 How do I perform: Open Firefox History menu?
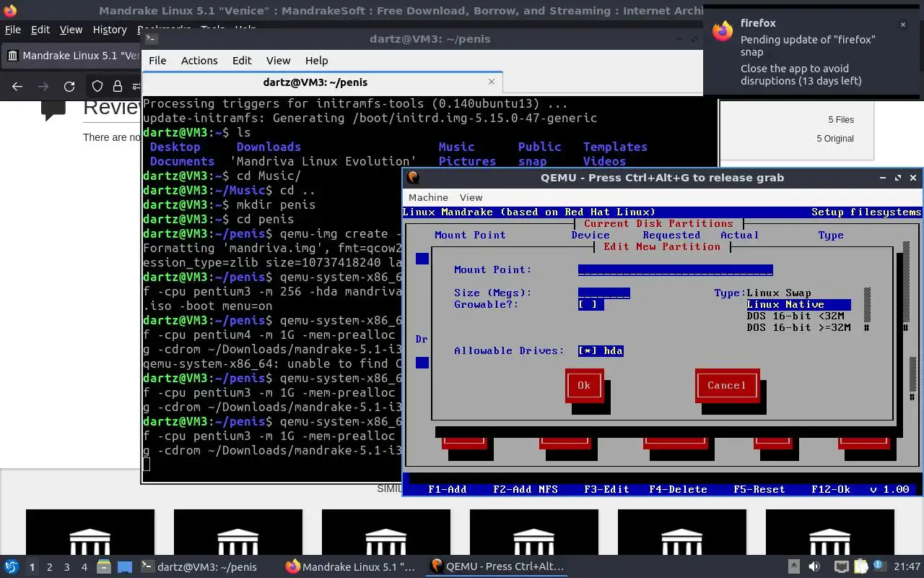pyautogui.click(x=110, y=30)
